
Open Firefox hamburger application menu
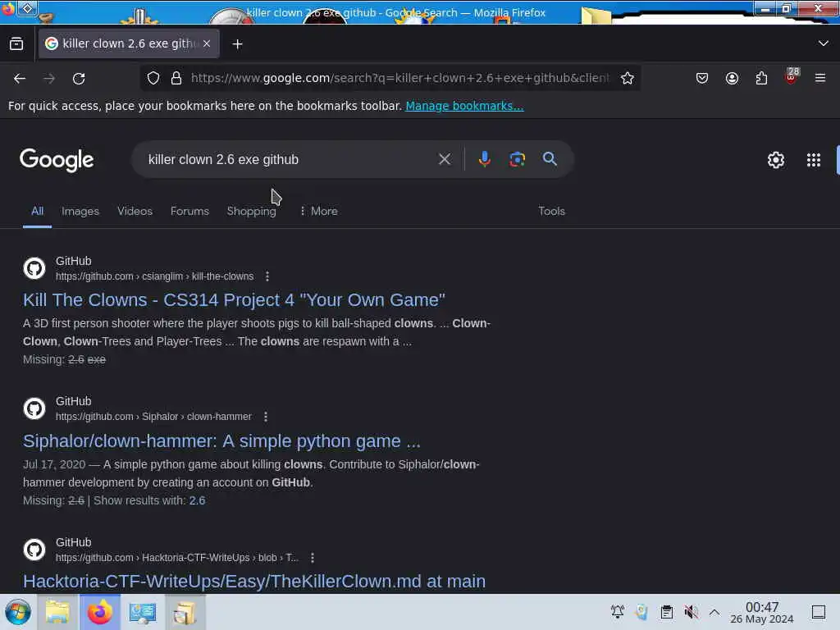tap(820, 78)
